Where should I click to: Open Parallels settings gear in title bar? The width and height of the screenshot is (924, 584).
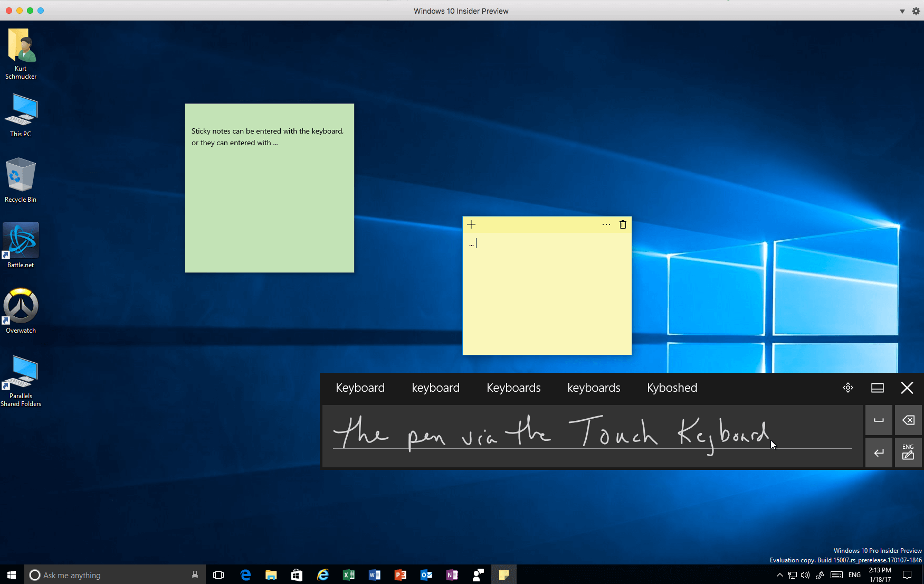pos(916,11)
